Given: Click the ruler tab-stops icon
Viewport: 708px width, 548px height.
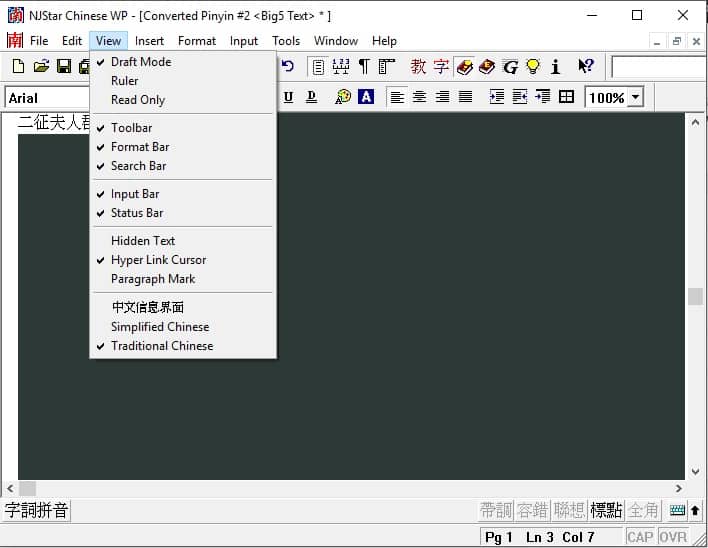Looking at the screenshot, I should coord(340,67).
